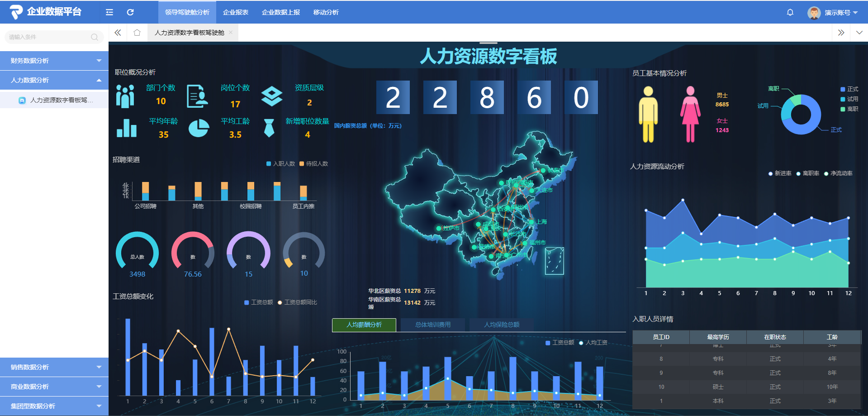Image resolution: width=868 pixels, height=416 pixels.
Task: Click the 上海 marker on the map
Action: tap(532, 222)
